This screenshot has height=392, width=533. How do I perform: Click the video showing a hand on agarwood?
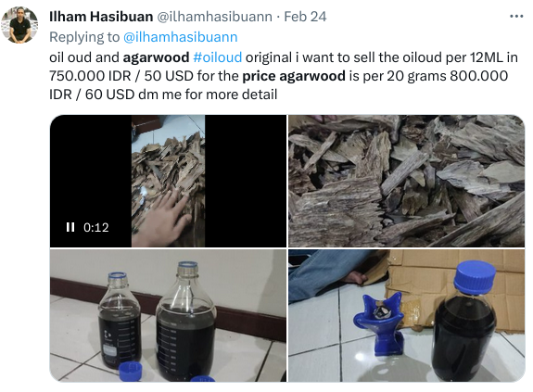[x=169, y=181]
